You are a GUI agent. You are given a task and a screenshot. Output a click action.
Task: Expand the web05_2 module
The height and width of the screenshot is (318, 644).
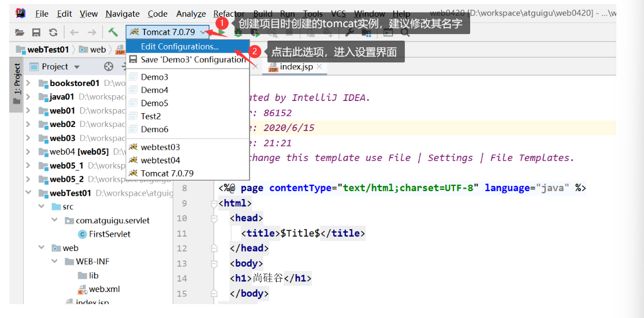pyautogui.click(x=28, y=179)
